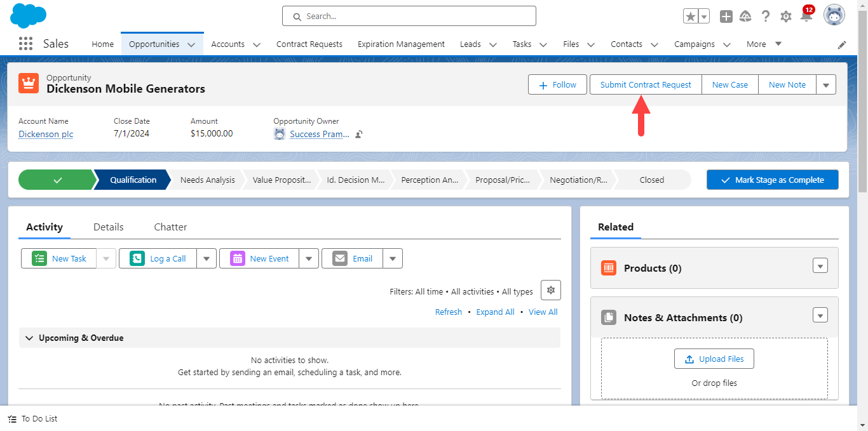
Task: Open the favorites list dropdown arrow
Action: click(x=704, y=17)
